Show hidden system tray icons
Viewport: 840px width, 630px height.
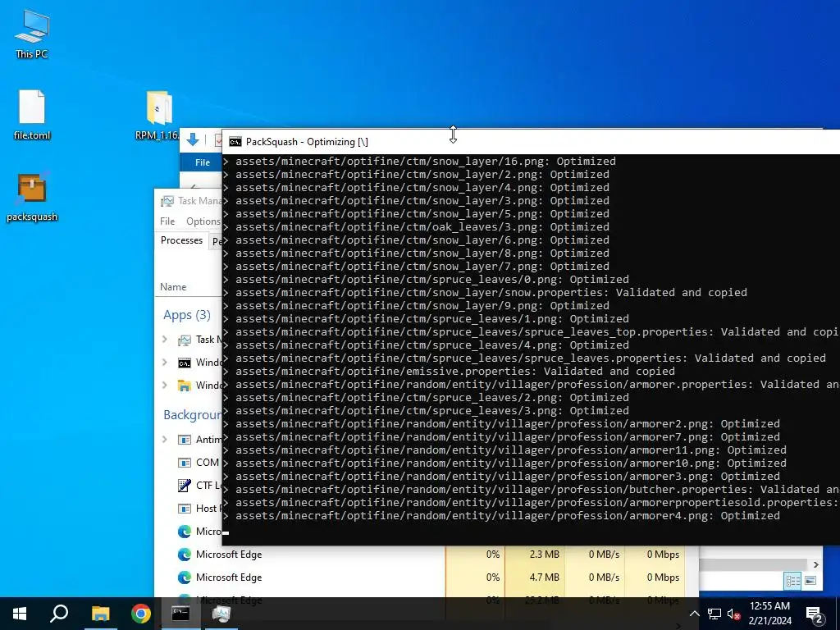[694, 614]
